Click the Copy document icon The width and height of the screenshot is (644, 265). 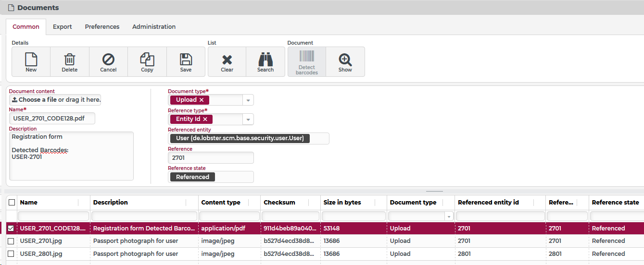click(147, 60)
